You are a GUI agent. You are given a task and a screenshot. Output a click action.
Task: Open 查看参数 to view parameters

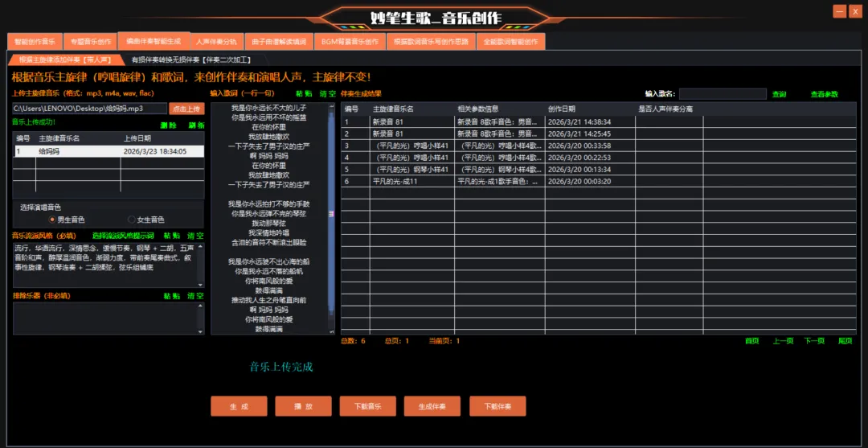coord(825,94)
